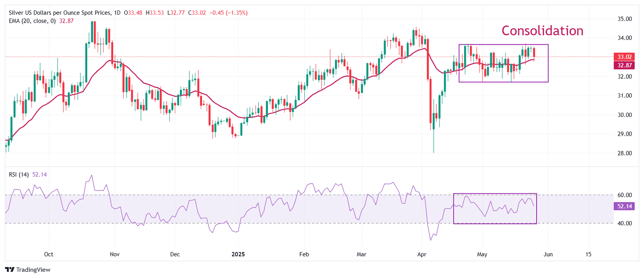Select the EMA (20, close, 0) legend
The image size is (644, 278).
click(x=32, y=21)
